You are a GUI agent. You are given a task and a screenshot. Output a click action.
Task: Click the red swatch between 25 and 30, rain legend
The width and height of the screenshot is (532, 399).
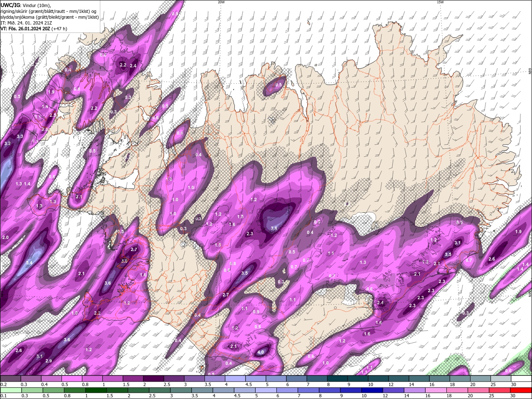(500, 390)
